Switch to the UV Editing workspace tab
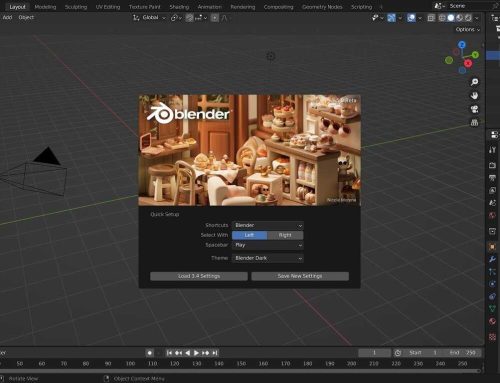 [108, 7]
